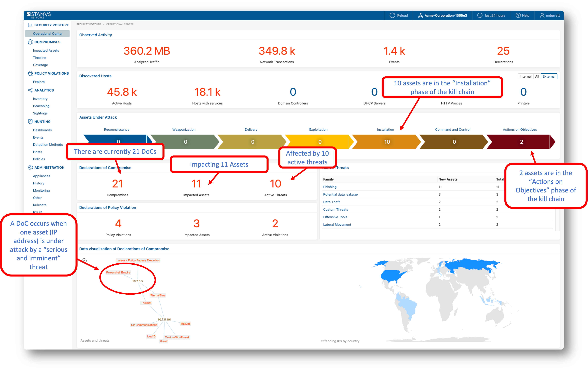Screen dimensions: 588x370
Task: Open Impacted Assets in sidebar
Action: [46, 50]
